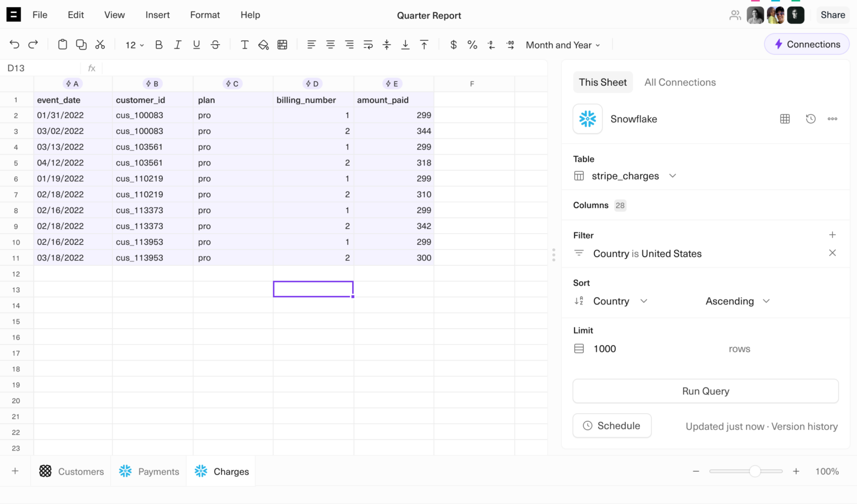Image resolution: width=857 pixels, height=504 pixels.
Task: Click the Run Query button
Action: [705, 391]
